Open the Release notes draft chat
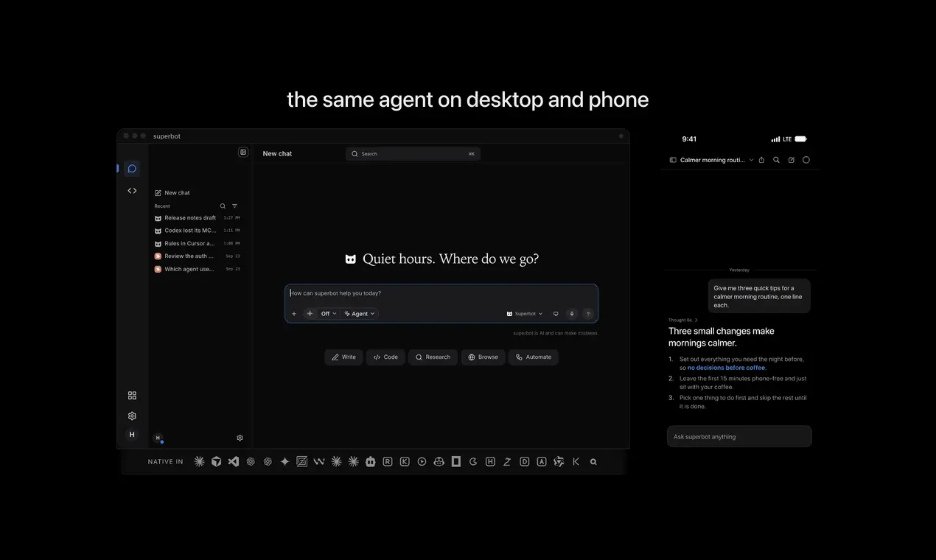Image resolution: width=936 pixels, height=560 pixels. click(x=197, y=218)
